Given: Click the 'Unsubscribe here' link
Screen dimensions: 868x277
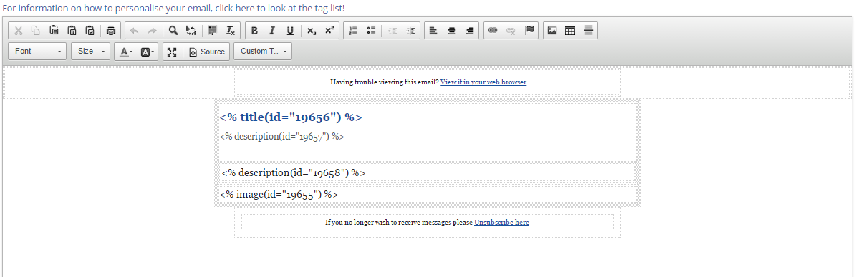Looking at the screenshot, I should tap(501, 222).
